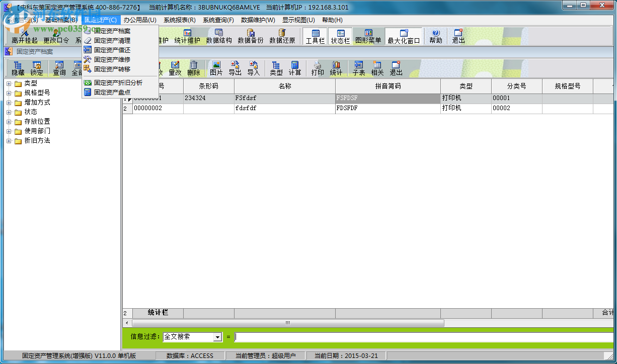Click the 信息过滤 search input field
The width and height of the screenshot is (617, 364).
click(x=424, y=337)
